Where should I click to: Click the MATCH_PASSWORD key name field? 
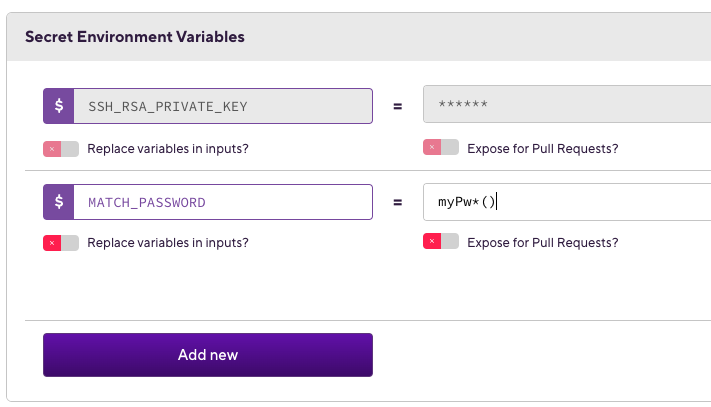(222, 202)
